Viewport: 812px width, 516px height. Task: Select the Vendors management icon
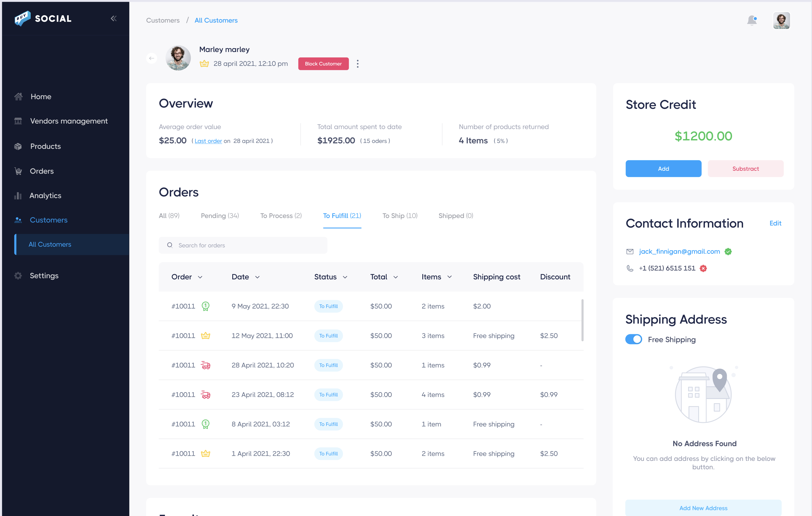[x=18, y=121]
